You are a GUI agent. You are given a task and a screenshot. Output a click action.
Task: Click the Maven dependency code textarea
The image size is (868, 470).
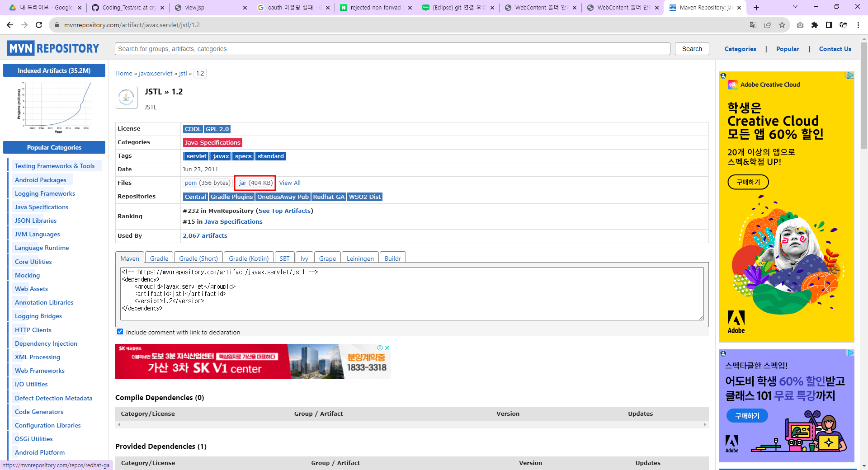(x=412, y=294)
